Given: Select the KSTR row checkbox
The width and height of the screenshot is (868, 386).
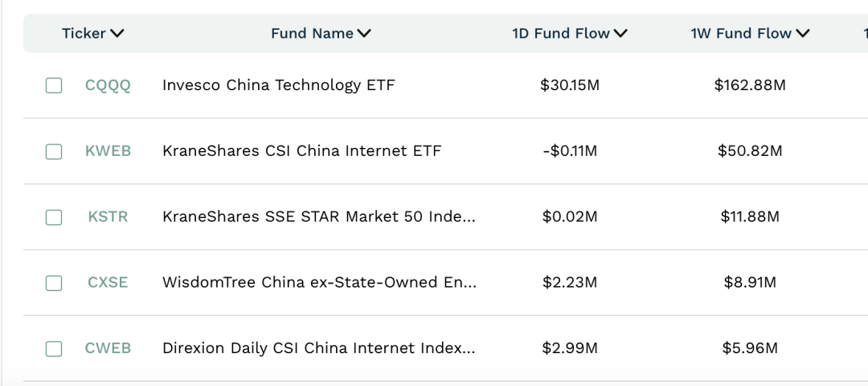Looking at the screenshot, I should coord(54,217).
